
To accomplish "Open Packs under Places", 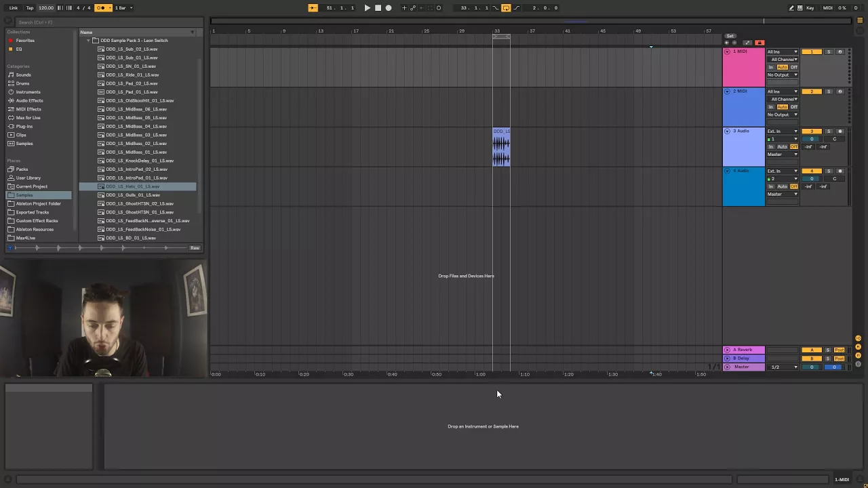I will coord(22,169).
